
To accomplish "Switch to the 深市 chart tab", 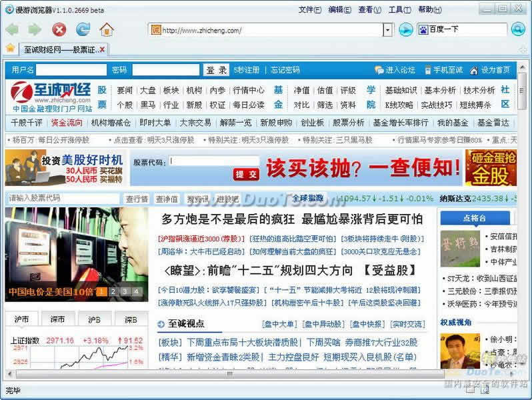I will [x=57, y=319].
